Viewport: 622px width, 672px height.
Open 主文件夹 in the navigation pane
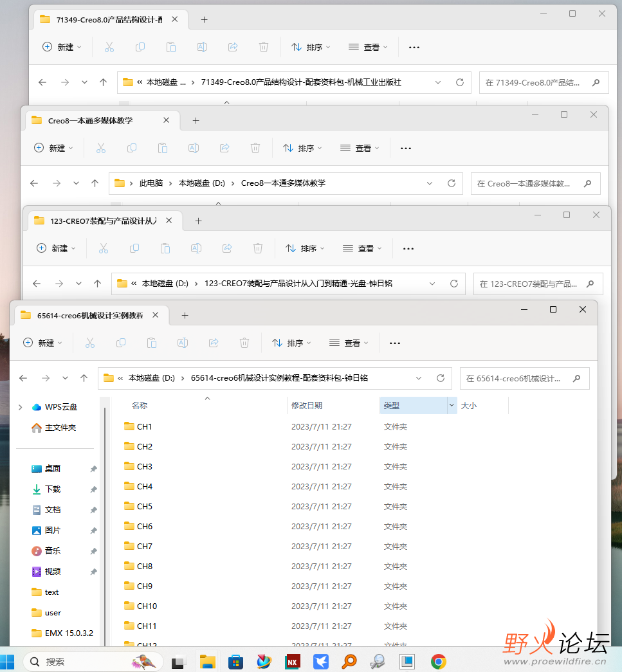pyautogui.click(x=60, y=427)
